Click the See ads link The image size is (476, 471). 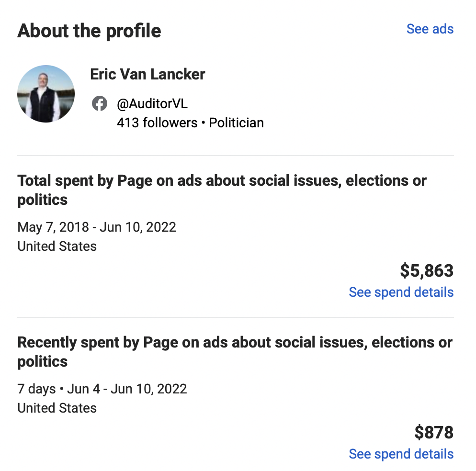[x=430, y=29]
